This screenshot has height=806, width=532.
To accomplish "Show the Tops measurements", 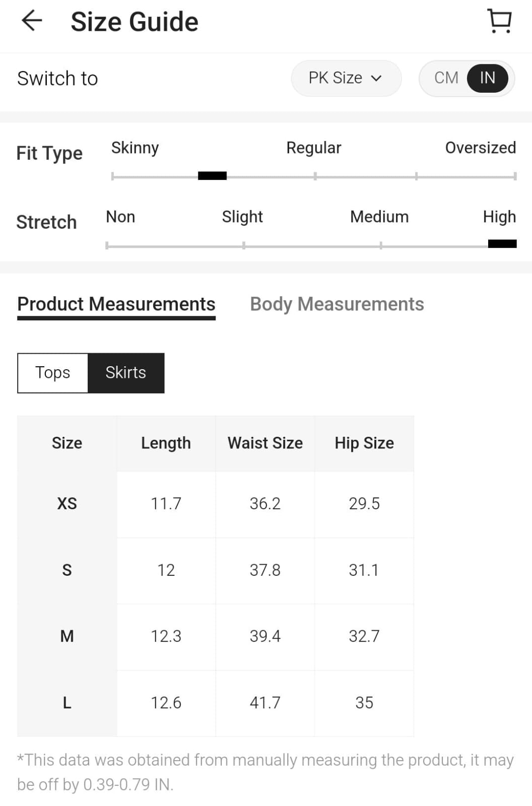I will tap(53, 373).
